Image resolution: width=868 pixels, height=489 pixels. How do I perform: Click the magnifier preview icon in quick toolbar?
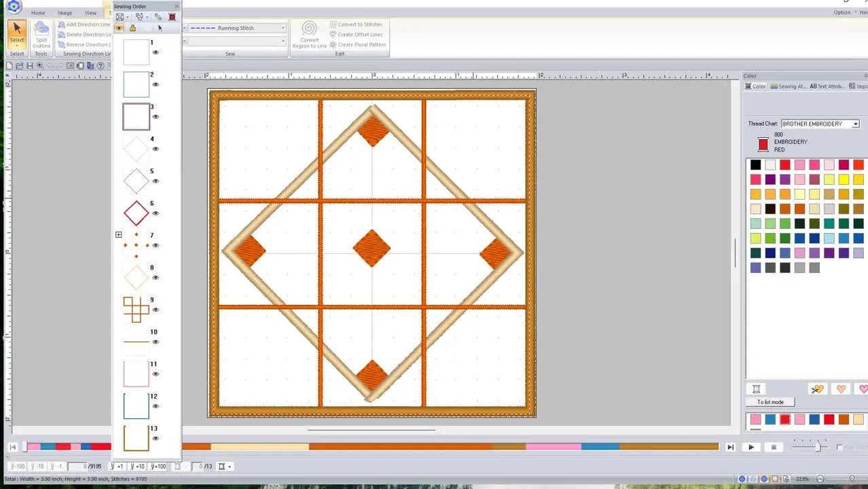40,66
